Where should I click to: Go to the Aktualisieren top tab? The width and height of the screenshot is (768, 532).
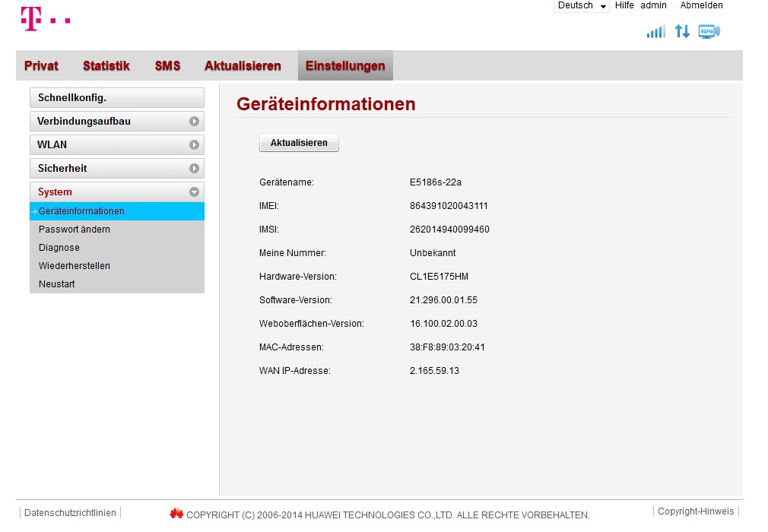click(243, 65)
